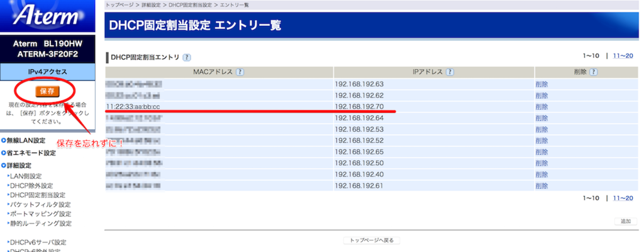Viewport: 644px width, 252px height.
Task: Open help icon in MACアドレス column header
Action: [240, 72]
